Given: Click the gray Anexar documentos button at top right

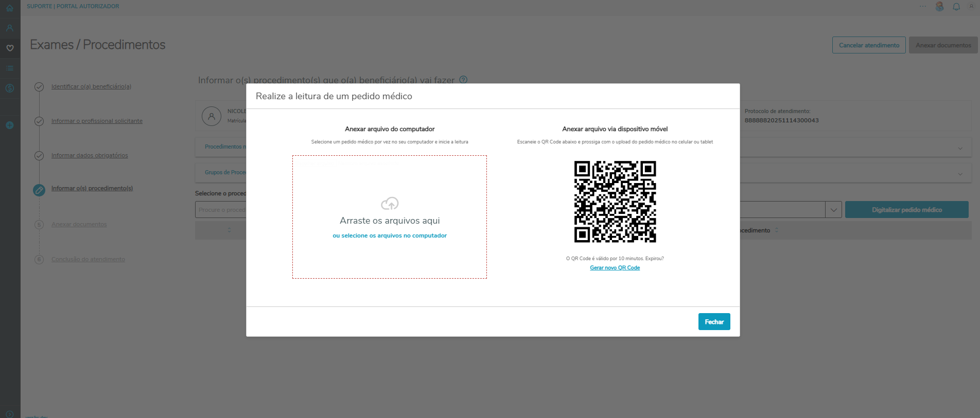Looking at the screenshot, I should pos(943,45).
